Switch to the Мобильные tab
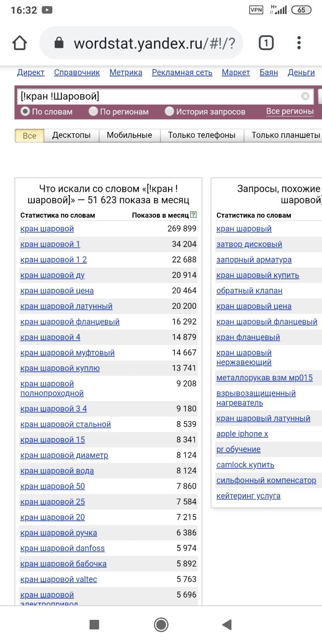This screenshot has height=644, width=322. click(x=129, y=135)
